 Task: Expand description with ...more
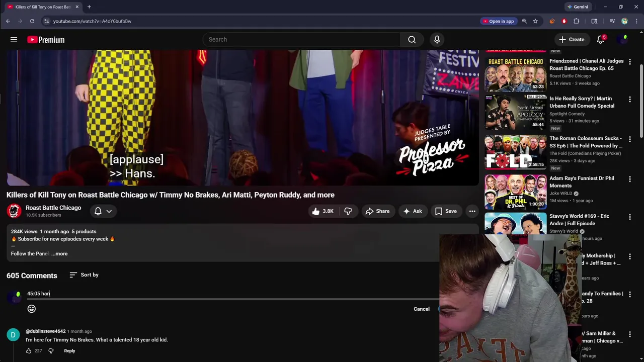(59, 254)
